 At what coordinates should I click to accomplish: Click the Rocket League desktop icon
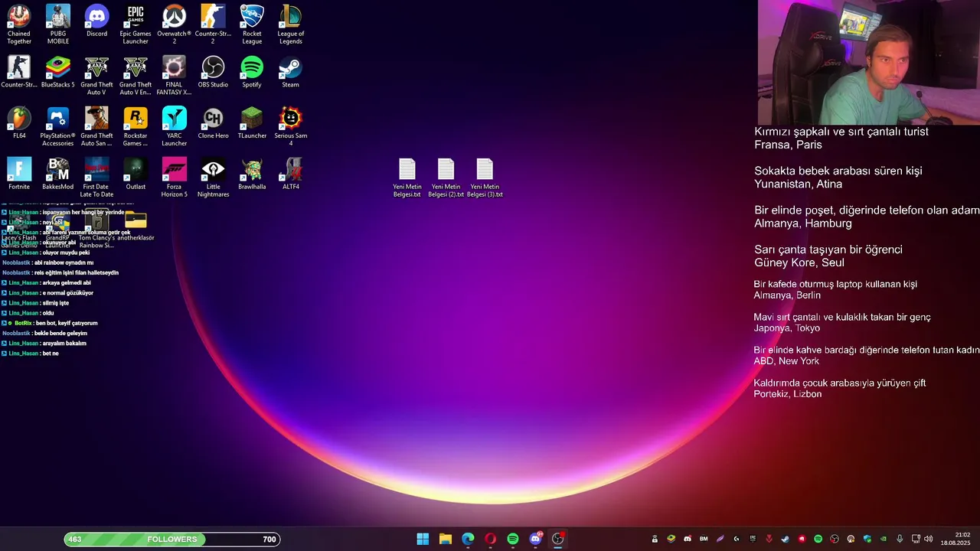click(x=252, y=24)
